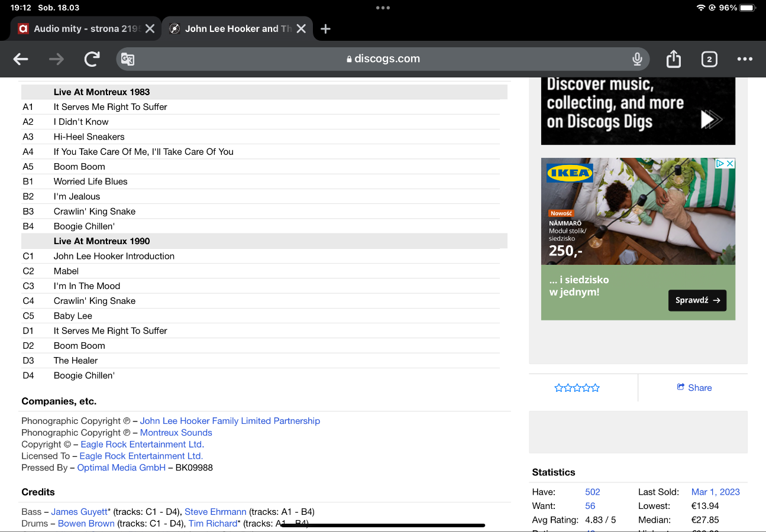Tap the battery indicator in status bar
The height and width of the screenshot is (532, 766).
coord(747,8)
